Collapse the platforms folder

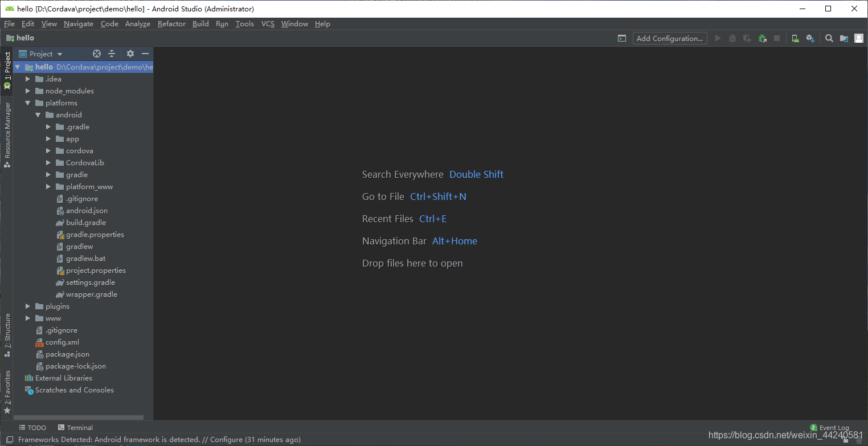pos(28,103)
